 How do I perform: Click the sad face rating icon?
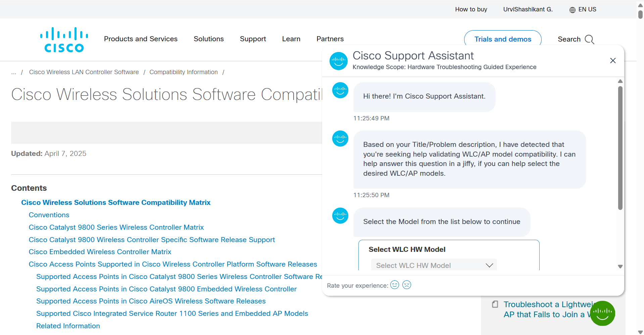click(407, 285)
